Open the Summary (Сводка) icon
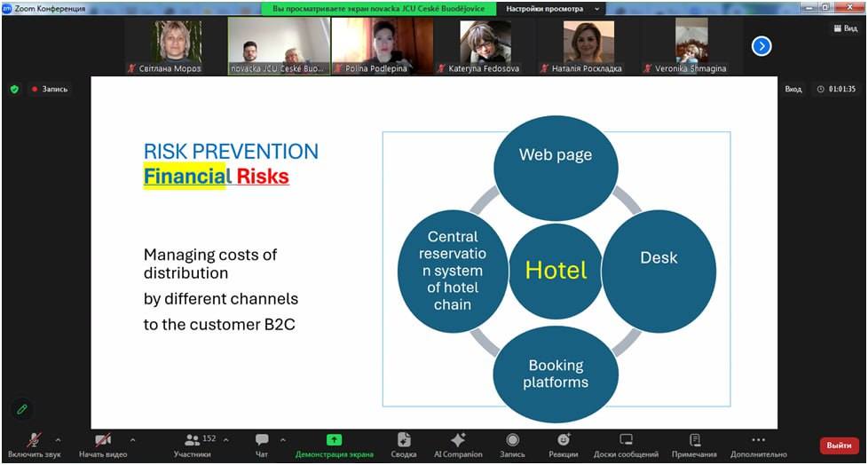The height and width of the screenshot is (465, 868). (x=404, y=440)
